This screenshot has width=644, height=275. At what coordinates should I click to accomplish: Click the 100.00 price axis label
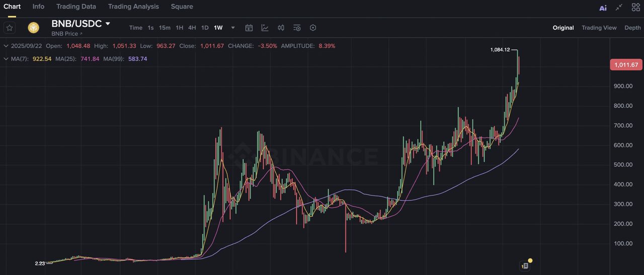(x=623, y=244)
